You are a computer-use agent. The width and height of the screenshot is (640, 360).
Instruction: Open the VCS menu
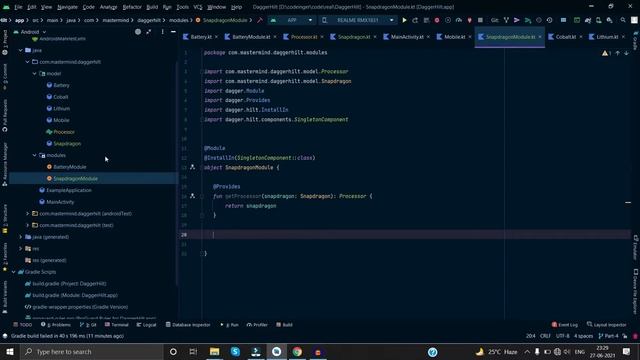(x=198, y=7)
